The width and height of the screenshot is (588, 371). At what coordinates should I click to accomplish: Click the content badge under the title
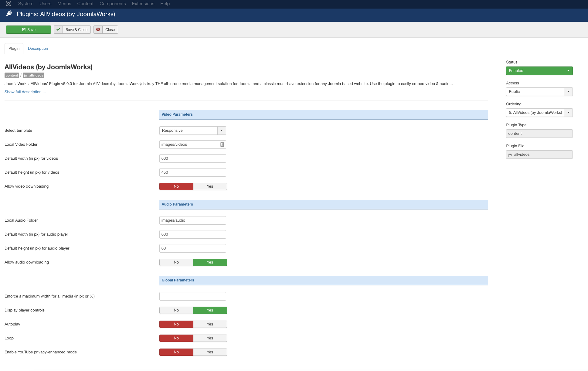pyautogui.click(x=12, y=75)
